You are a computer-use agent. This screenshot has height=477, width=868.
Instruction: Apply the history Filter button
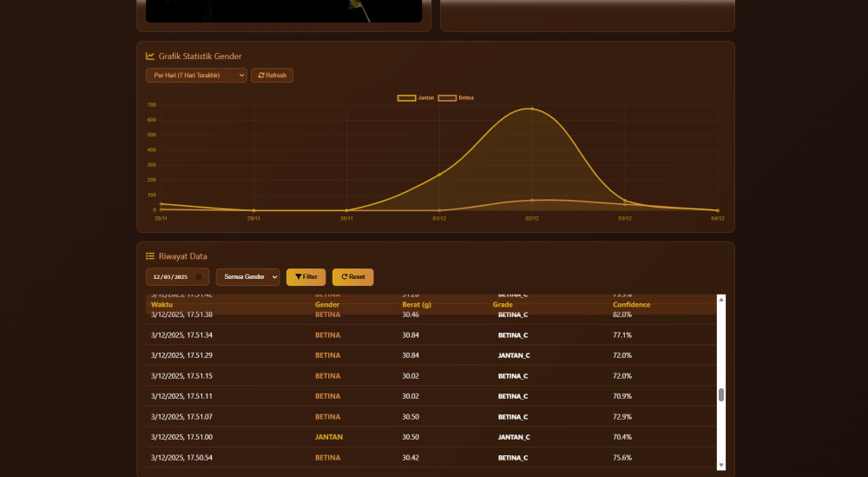coord(306,277)
